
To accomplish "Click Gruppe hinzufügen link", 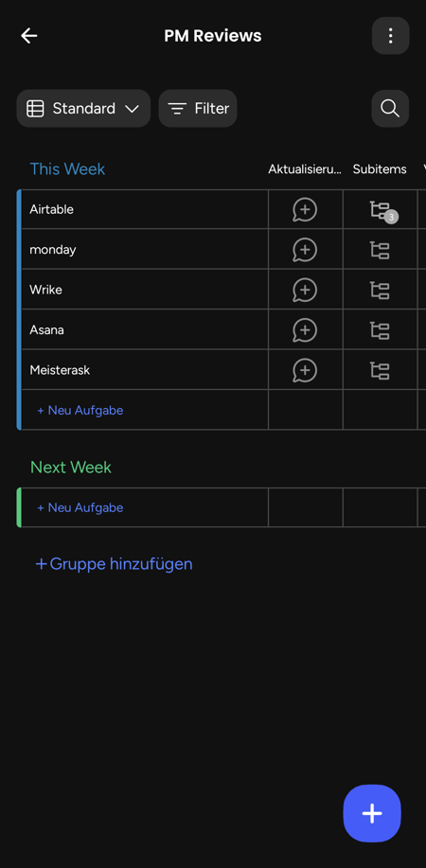I will tap(115, 564).
